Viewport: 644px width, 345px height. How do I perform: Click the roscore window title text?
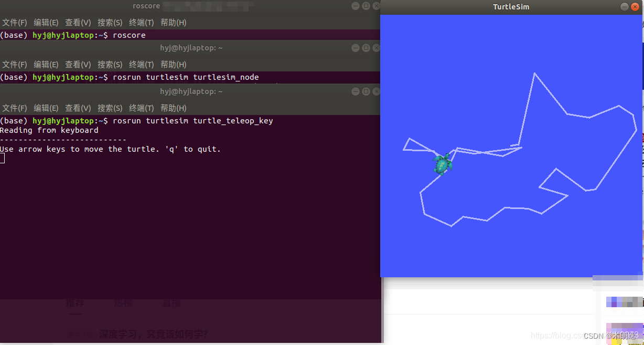(146, 6)
